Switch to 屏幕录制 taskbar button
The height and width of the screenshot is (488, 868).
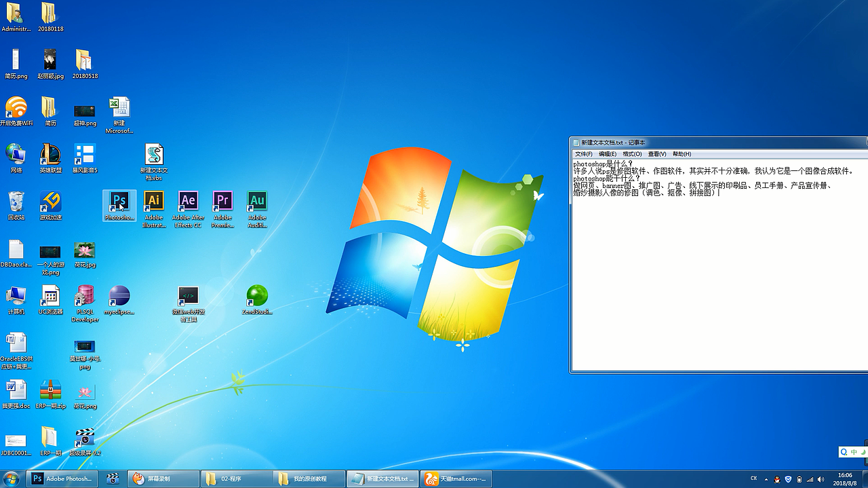[x=163, y=478]
